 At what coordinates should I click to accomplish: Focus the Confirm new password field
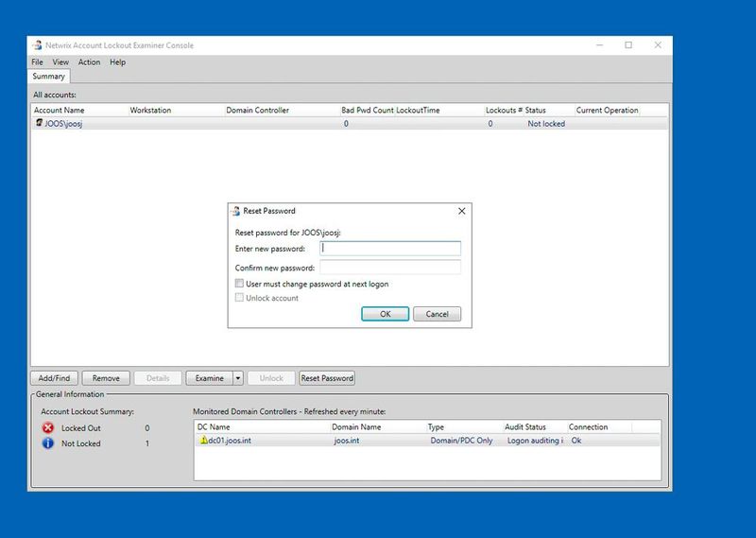point(390,268)
